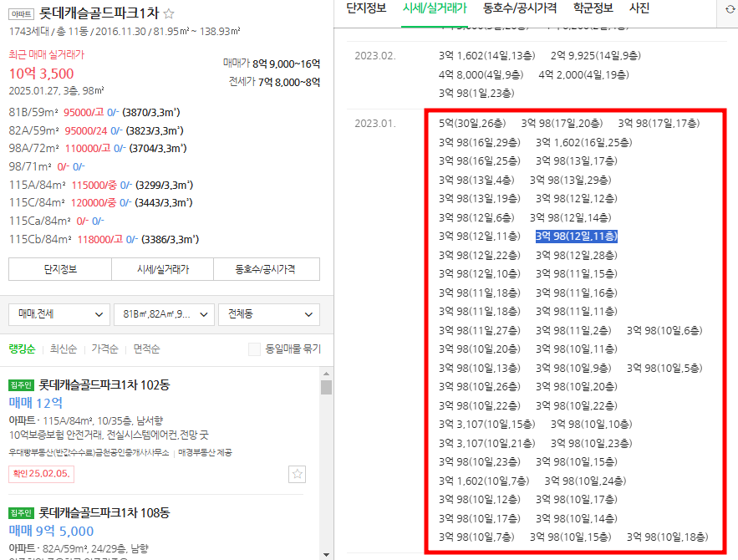The height and width of the screenshot is (560, 738).
Task: Click transaction 4억 8,000(4일,9층)
Action: pos(481,74)
